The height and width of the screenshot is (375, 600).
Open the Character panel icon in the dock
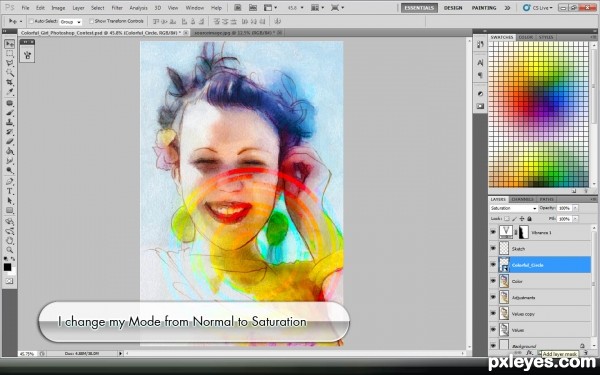click(480, 62)
